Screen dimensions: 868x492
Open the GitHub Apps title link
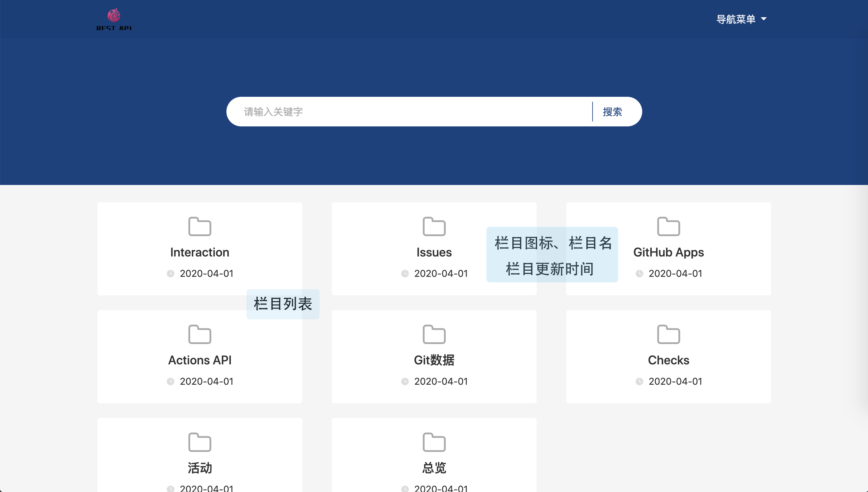pyautogui.click(x=668, y=252)
